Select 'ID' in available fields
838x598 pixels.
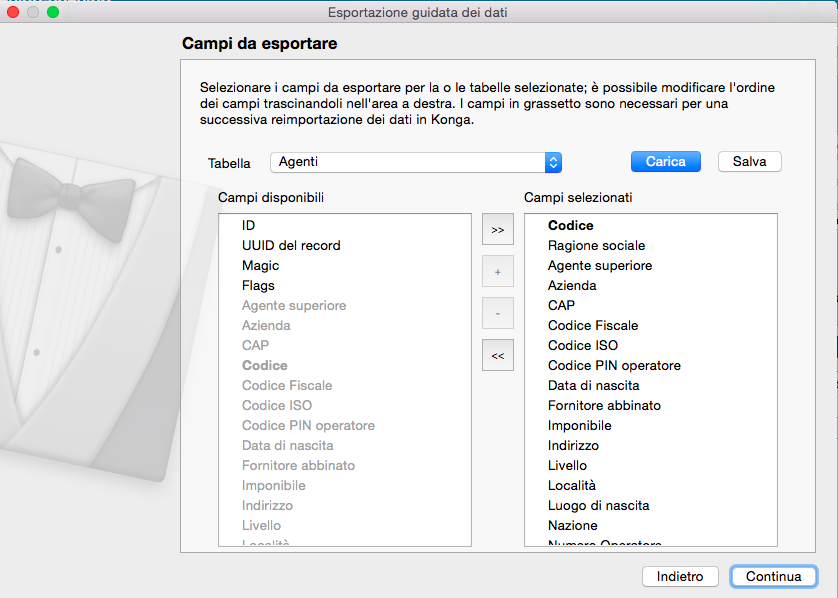[x=248, y=226]
